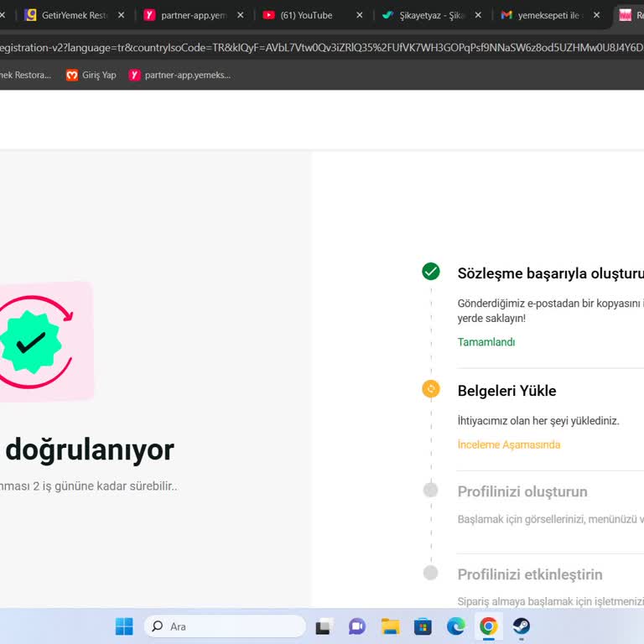Close the Şikayetyaz tab
Image resolution: width=644 pixels, height=644 pixels.
478,15
